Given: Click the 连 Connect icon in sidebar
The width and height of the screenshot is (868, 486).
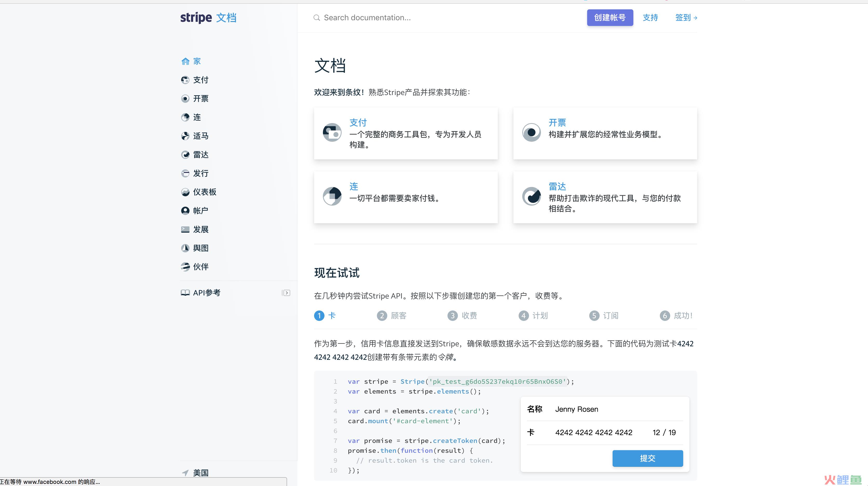Looking at the screenshot, I should click(185, 117).
